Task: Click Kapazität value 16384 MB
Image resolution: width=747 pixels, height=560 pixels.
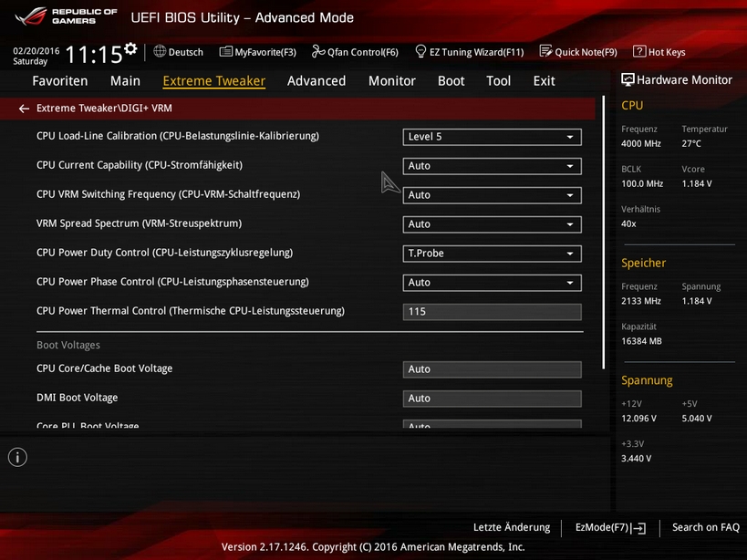Action: (x=641, y=341)
